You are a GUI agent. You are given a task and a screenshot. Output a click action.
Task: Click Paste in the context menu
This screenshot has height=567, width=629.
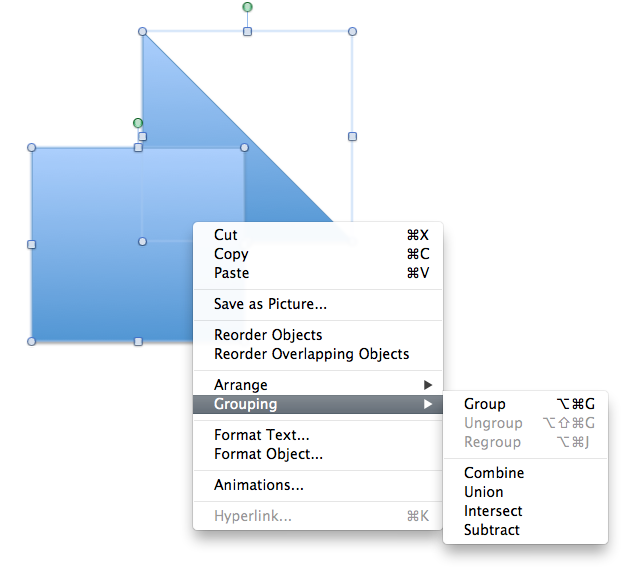pos(232,273)
